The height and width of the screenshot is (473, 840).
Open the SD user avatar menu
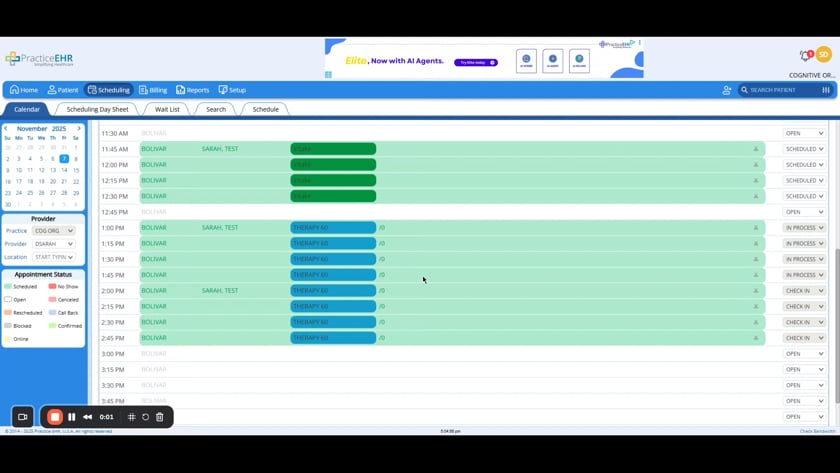click(x=823, y=55)
